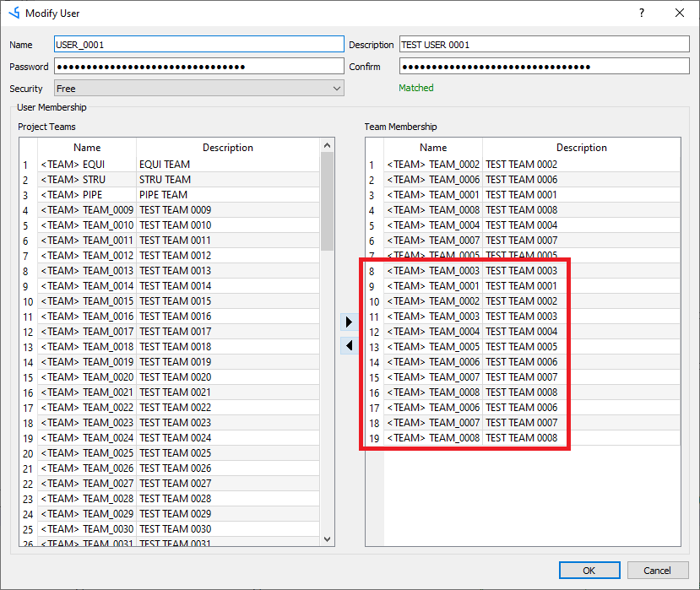Select the PIPE team row
Screen dimensions: 700x590
[127, 194]
